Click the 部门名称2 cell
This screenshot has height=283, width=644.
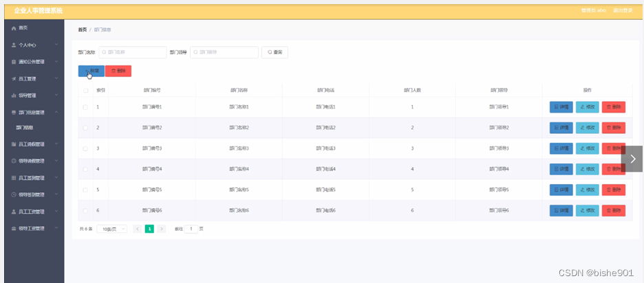click(239, 128)
